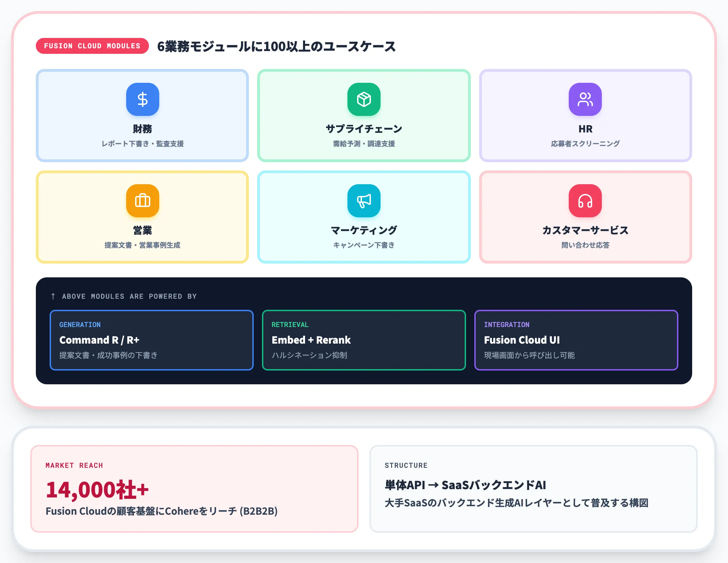Click the orange briefcase sales icon
Viewport: 728px width, 563px height.
pos(142,201)
